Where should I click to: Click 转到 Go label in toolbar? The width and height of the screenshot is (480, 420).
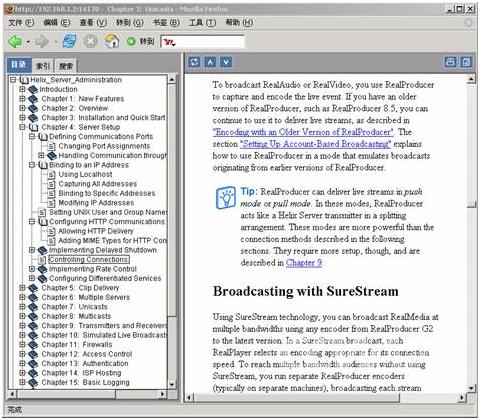click(147, 42)
